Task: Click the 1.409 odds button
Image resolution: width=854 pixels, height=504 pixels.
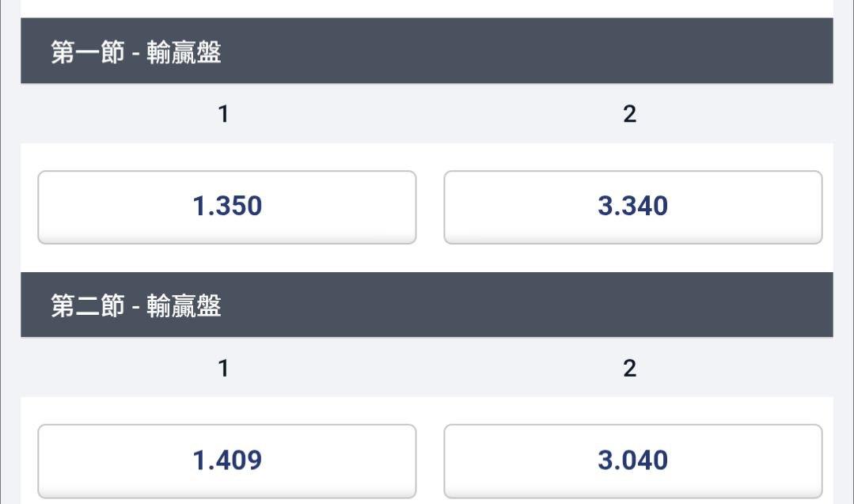Action: [227, 460]
